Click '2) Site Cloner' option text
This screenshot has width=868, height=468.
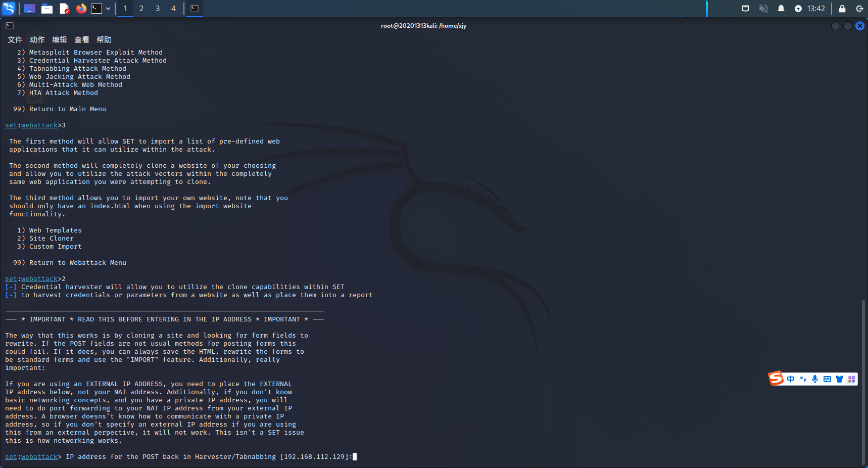click(x=45, y=239)
